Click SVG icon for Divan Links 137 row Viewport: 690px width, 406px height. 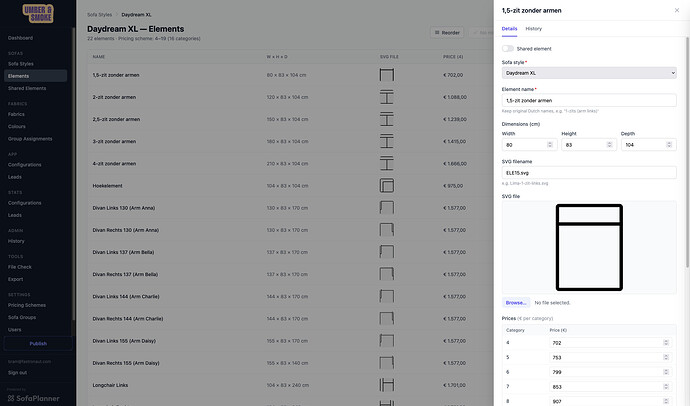point(387,252)
